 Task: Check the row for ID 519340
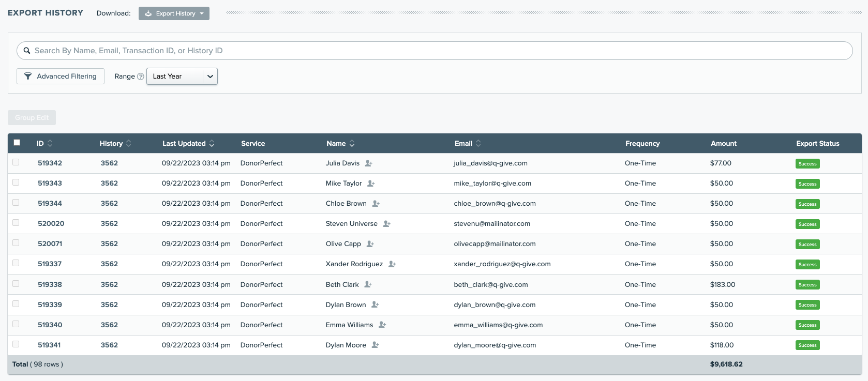(x=16, y=324)
